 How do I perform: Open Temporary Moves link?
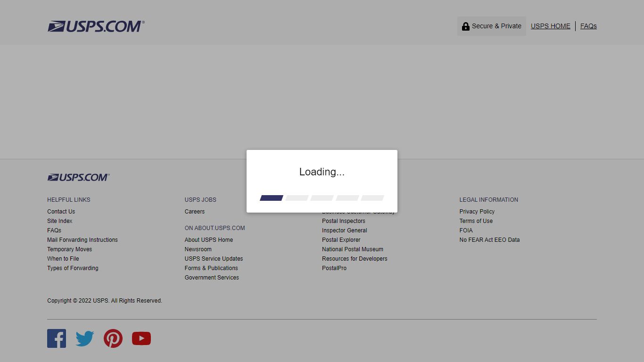point(70,249)
